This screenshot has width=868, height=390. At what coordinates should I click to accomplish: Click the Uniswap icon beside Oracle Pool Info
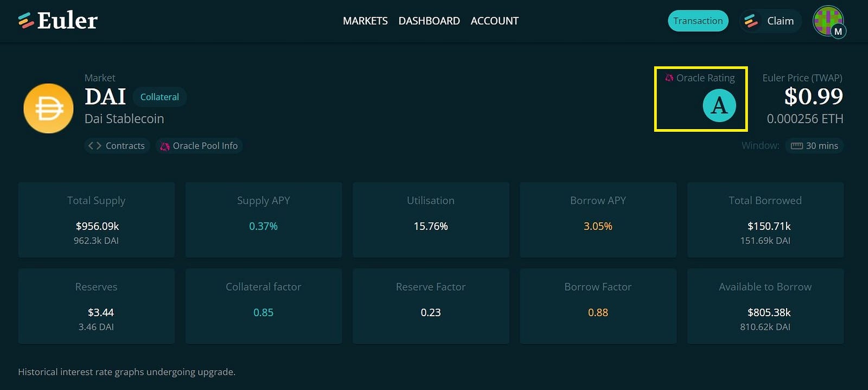coord(165,146)
